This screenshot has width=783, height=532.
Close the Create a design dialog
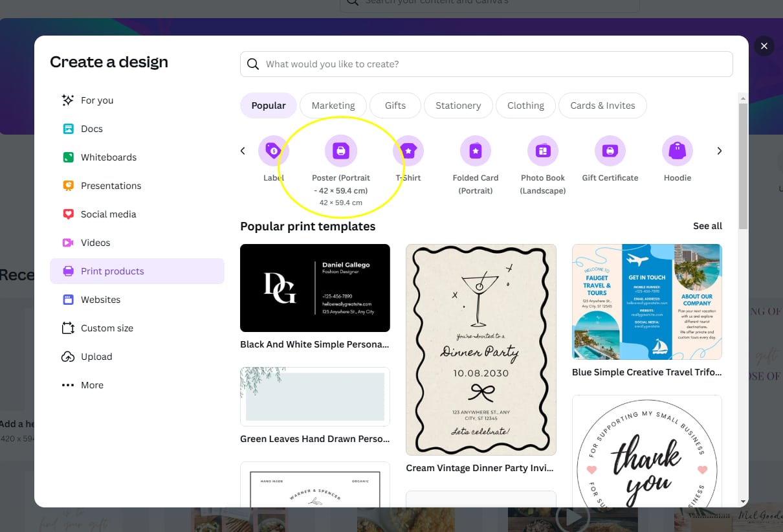click(764, 46)
